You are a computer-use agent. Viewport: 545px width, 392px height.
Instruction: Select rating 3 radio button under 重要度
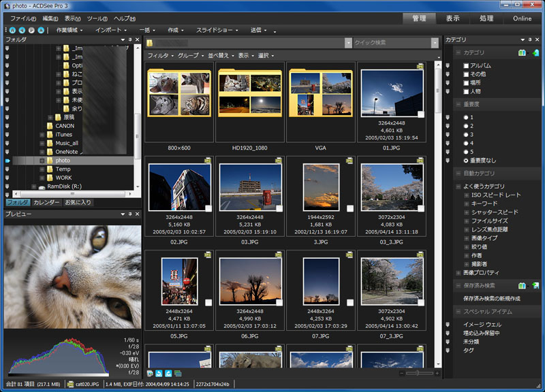pos(466,135)
